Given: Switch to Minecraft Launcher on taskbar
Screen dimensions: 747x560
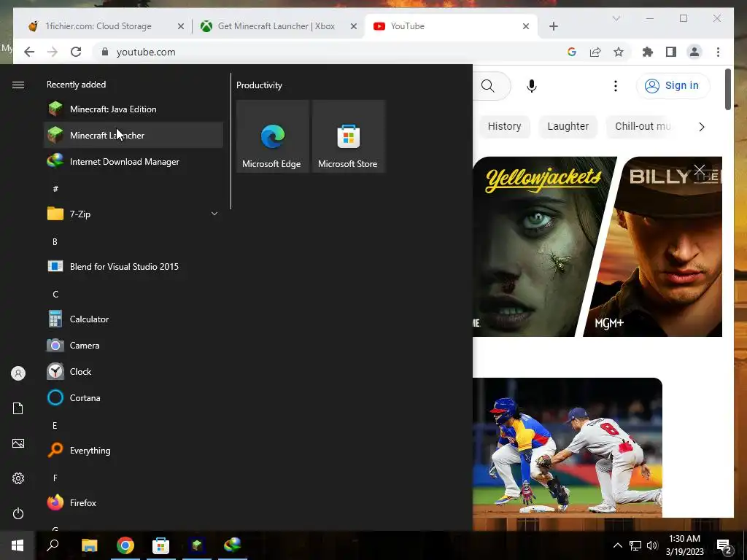Looking at the screenshot, I should pos(196,545).
